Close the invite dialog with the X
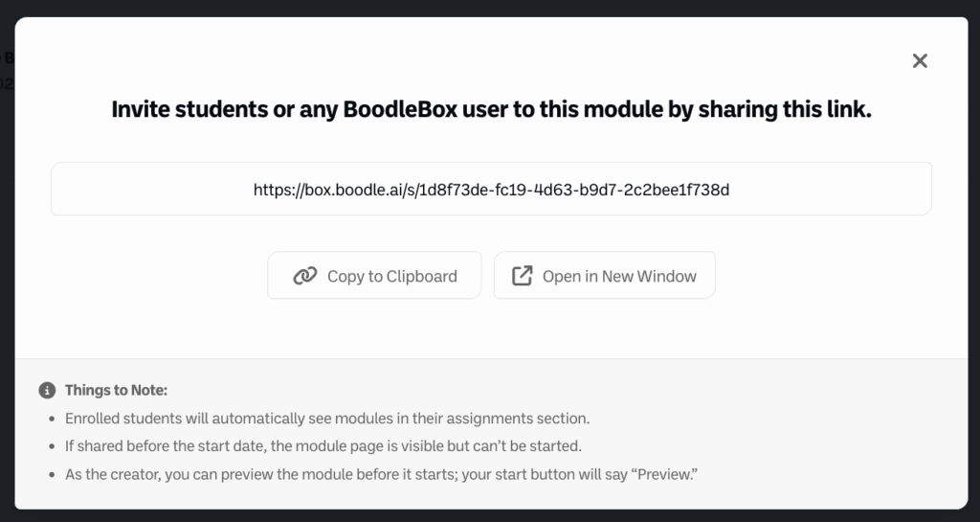The width and height of the screenshot is (980, 522). point(920,61)
